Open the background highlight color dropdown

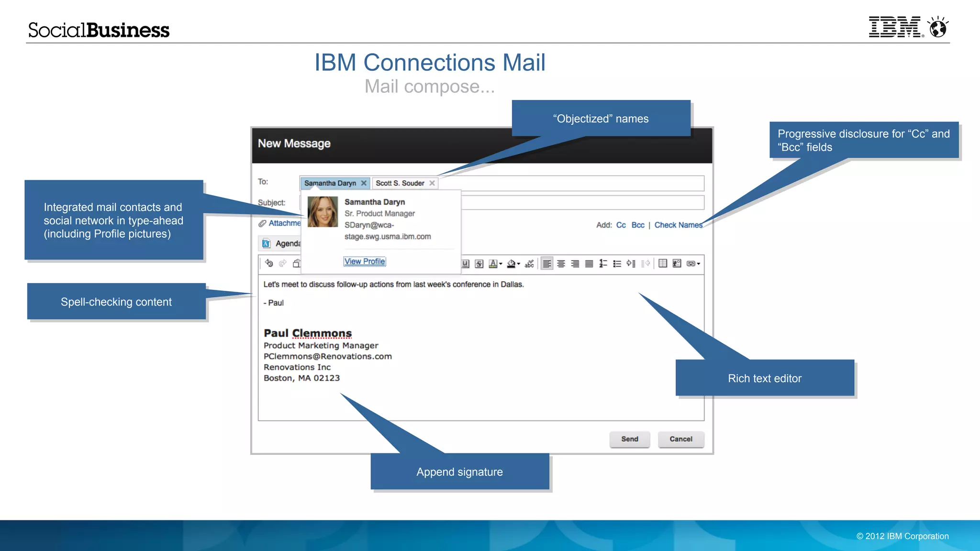coord(513,264)
